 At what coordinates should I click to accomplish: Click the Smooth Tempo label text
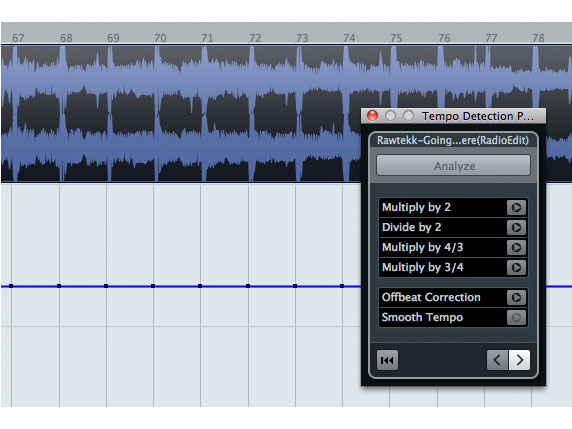click(x=422, y=317)
